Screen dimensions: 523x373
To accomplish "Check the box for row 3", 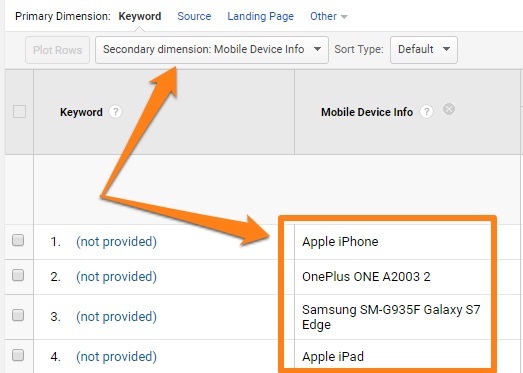I will coord(18,315).
